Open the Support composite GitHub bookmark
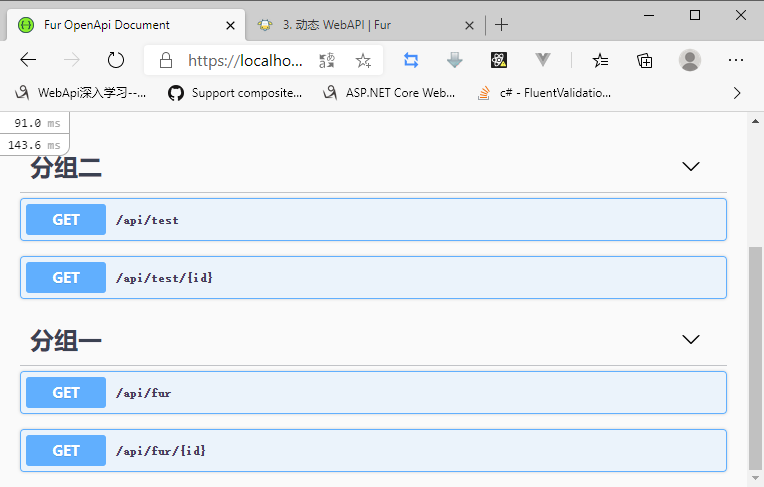 [236, 93]
